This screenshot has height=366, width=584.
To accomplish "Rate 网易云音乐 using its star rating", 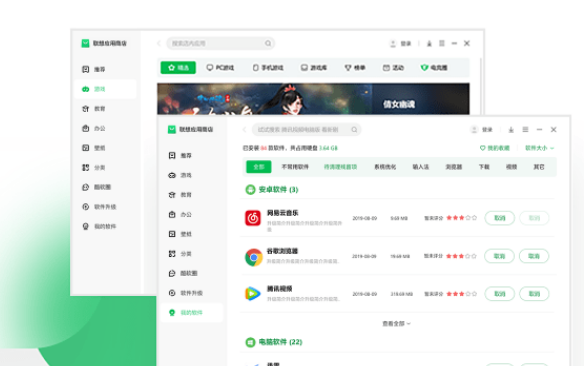I will click(461, 218).
